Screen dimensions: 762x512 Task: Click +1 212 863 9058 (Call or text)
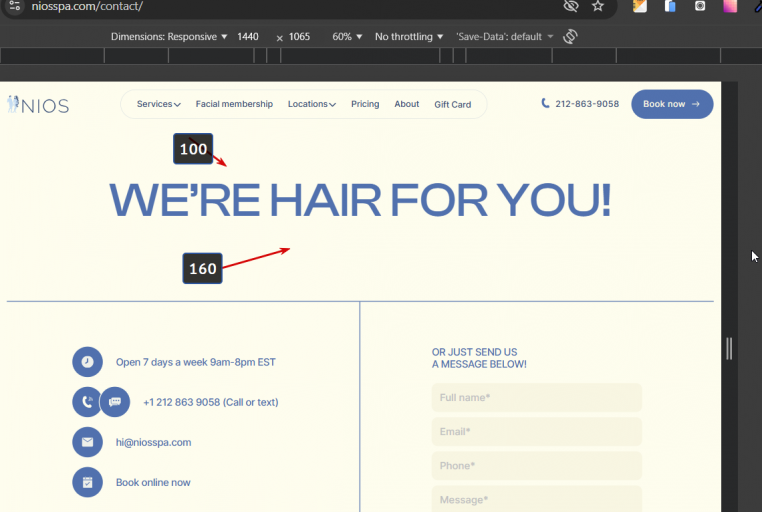[211, 402]
